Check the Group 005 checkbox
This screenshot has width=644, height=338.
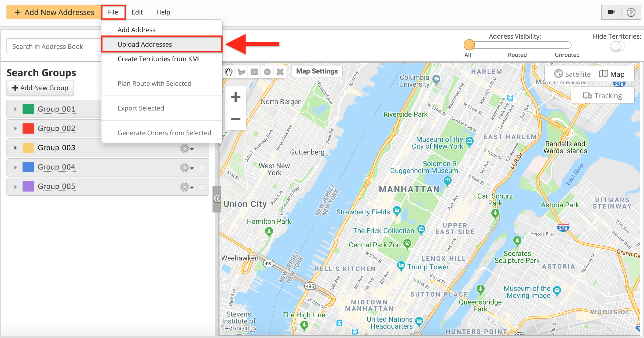[x=202, y=187]
